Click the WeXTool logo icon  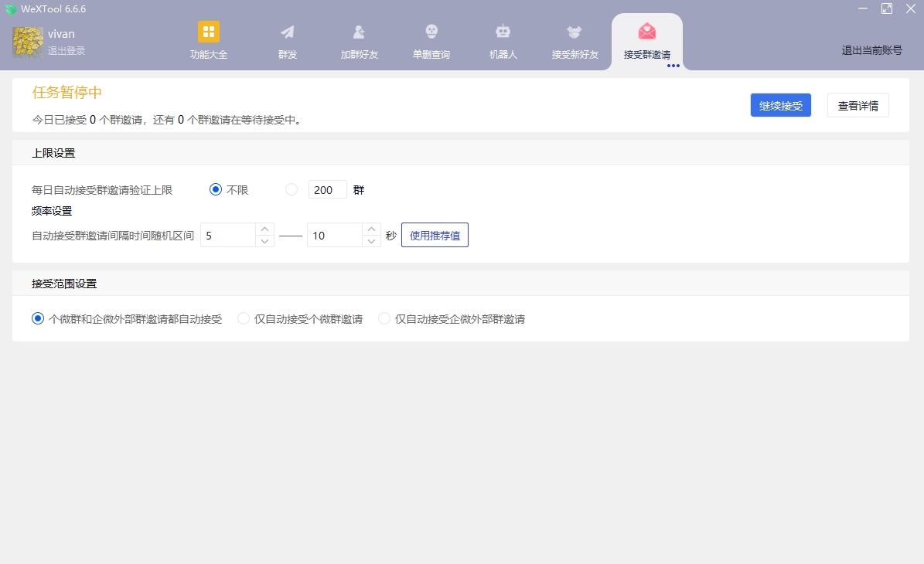(x=11, y=8)
